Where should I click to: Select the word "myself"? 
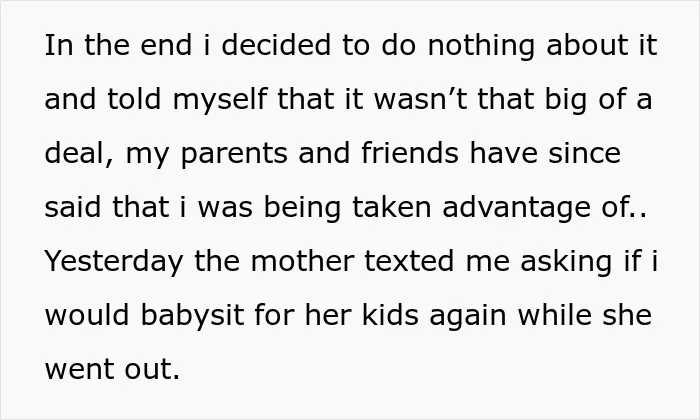pyautogui.click(x=220, y=101)
